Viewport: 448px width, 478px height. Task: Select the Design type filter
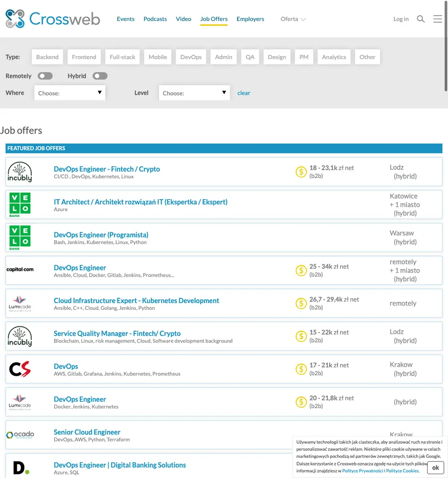coord(277,57)
